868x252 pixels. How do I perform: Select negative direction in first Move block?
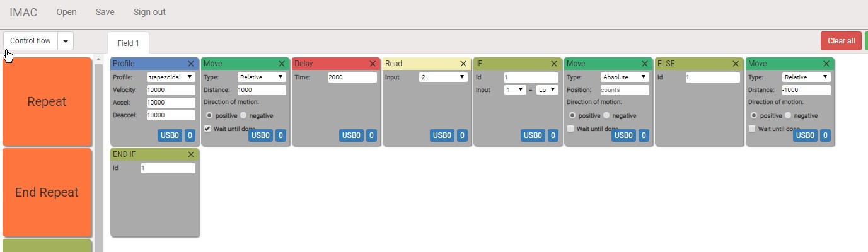244,115
